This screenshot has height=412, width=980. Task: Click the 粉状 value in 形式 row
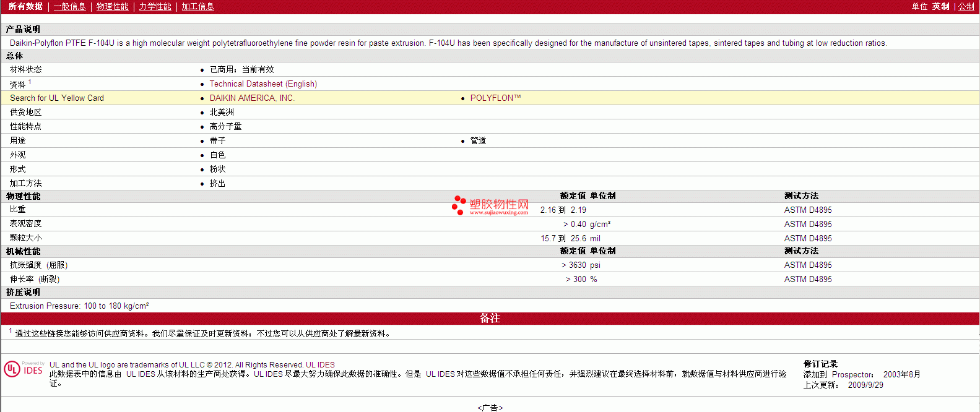click(x=217, y=169)
